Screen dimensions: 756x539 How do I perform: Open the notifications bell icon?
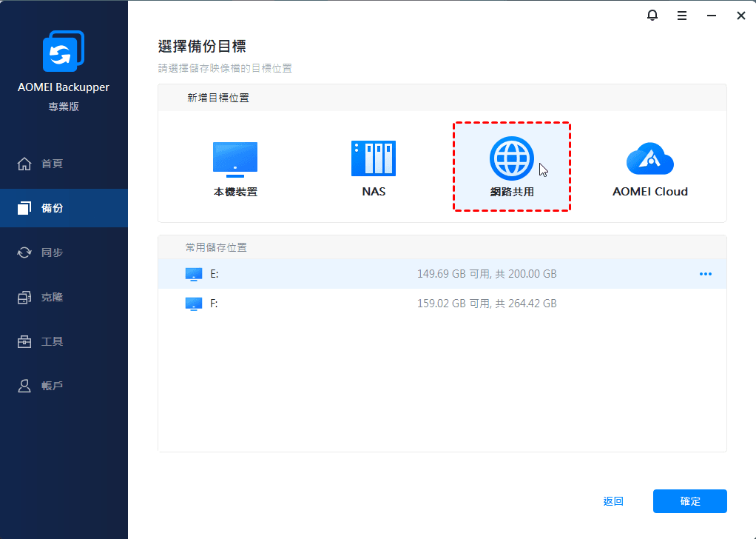(652, 16)
